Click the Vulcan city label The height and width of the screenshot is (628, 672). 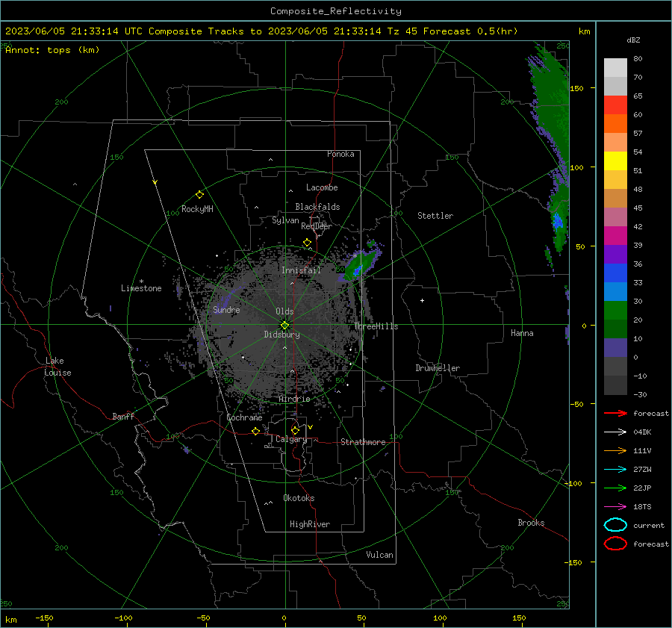click(379, 555)
